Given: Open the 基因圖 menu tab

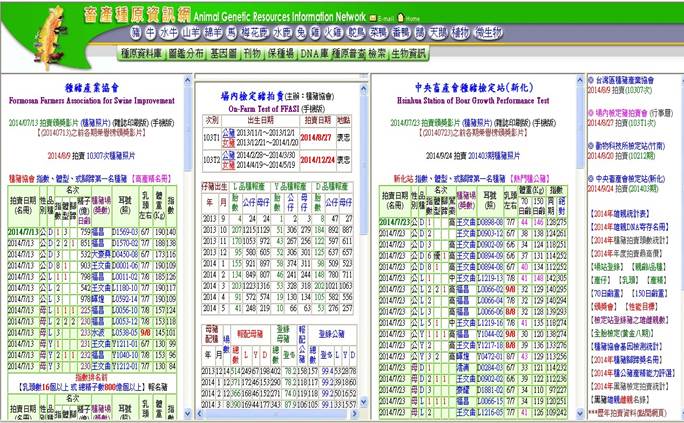Looking at the screenshot, I should pyautogui.click(x=223, y=54).
